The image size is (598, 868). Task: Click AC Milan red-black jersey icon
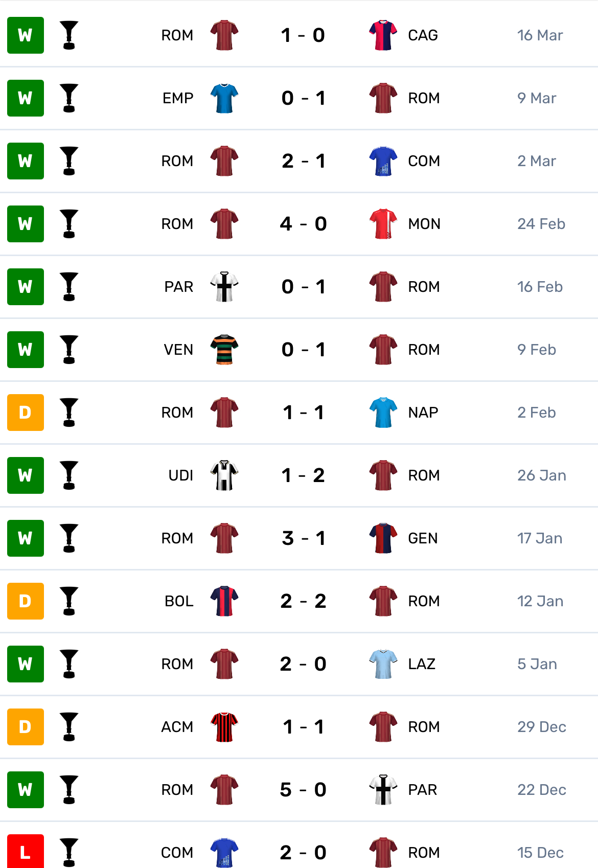pyautogui.click(x=224, y=727)
